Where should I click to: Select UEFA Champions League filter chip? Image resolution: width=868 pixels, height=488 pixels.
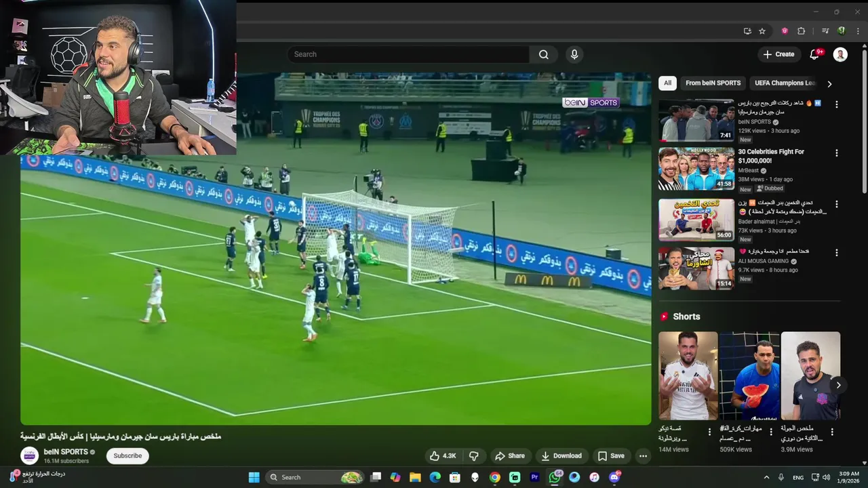[785, 83]
